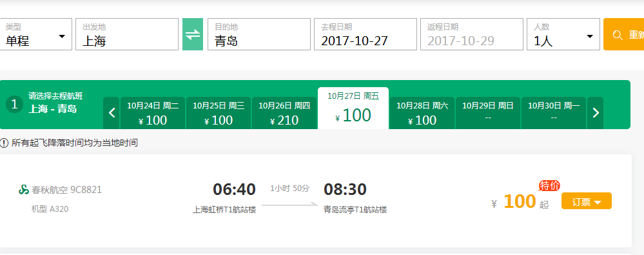This screenshot has height=255, width=644.
Task: Click the 上海 - 青岛 route heading
Action: [x=53, y=109]
